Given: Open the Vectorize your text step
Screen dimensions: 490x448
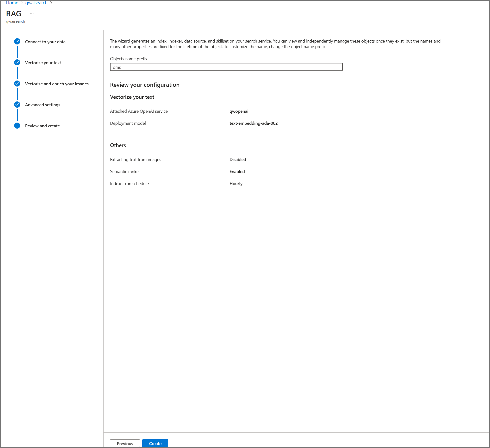Looking at the screenshot, I should (43, 63).
